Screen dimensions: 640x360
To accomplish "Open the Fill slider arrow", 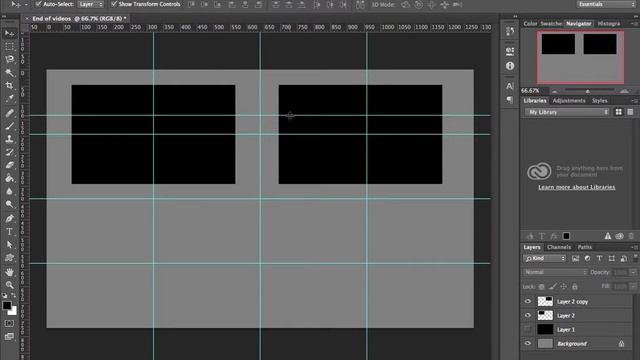I will tap(633, 287).
